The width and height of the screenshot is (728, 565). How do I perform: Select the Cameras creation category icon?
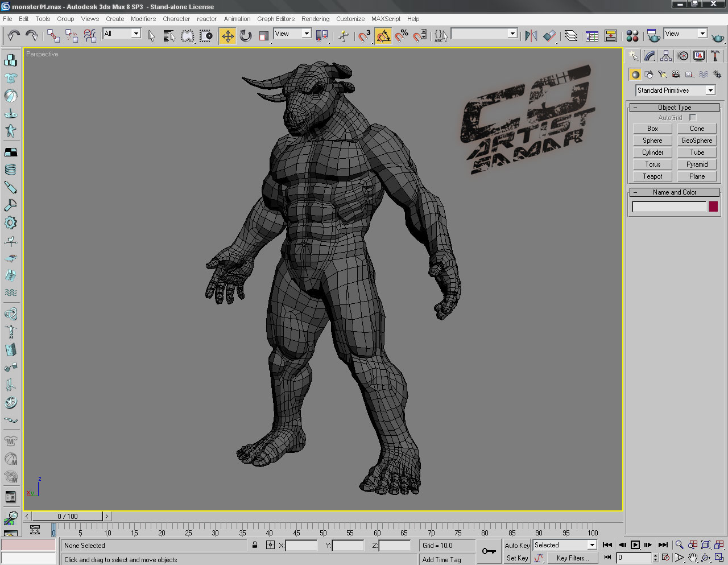click(676, 73)
